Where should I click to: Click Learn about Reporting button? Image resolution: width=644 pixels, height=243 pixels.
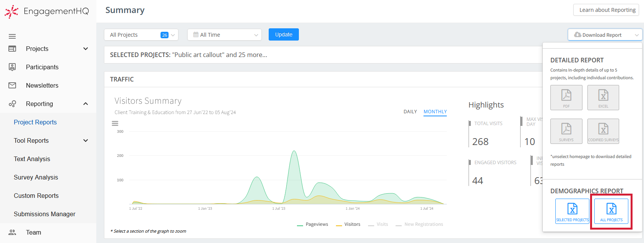pyautogui.click(x=606, y=10)
